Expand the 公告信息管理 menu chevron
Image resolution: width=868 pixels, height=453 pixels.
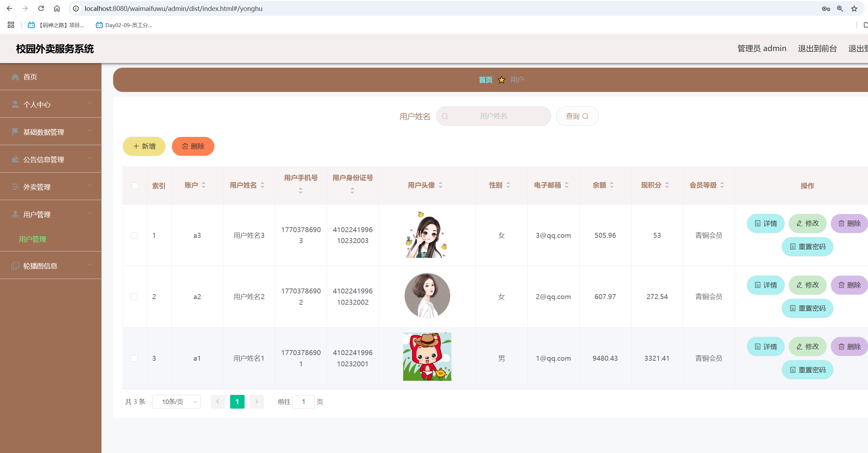point(90,158)
